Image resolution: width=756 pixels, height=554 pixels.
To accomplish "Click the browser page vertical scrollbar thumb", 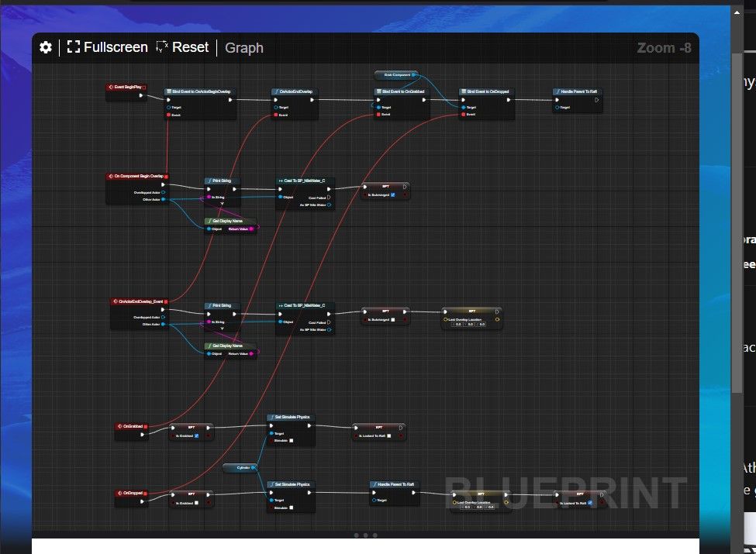I will 737,222.
